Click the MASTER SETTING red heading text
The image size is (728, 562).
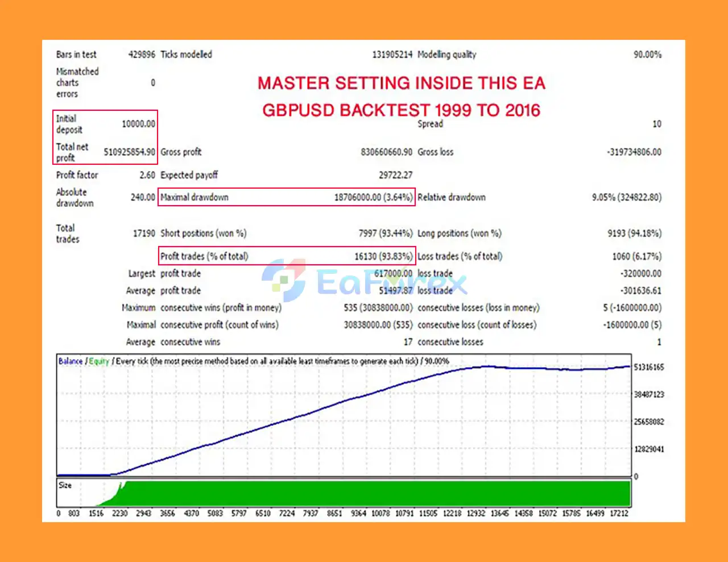(x=401, y=83)
